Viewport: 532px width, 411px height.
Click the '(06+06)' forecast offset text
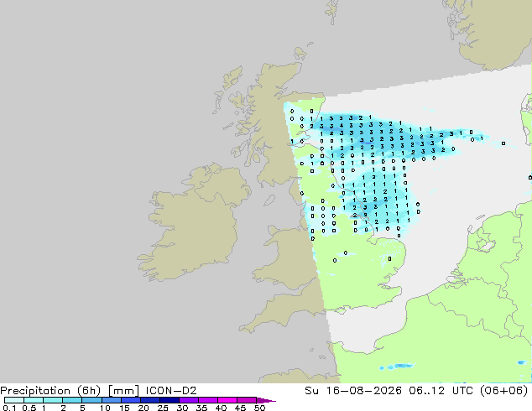point(504,391)
